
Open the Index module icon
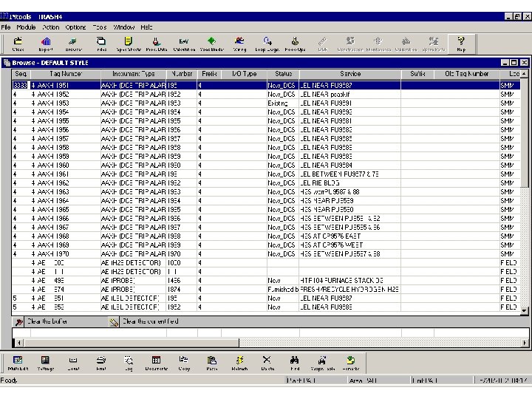tap(101, 44)
